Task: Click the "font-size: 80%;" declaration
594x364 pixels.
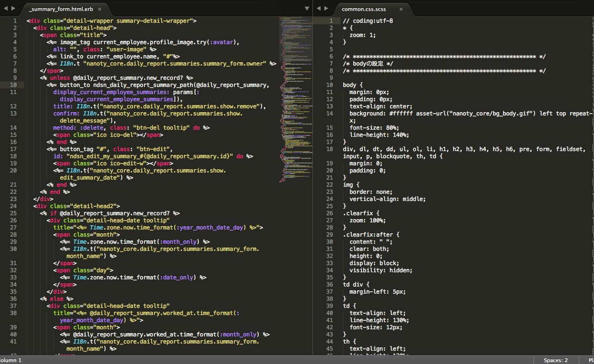Action: click(x=374, y=128)
